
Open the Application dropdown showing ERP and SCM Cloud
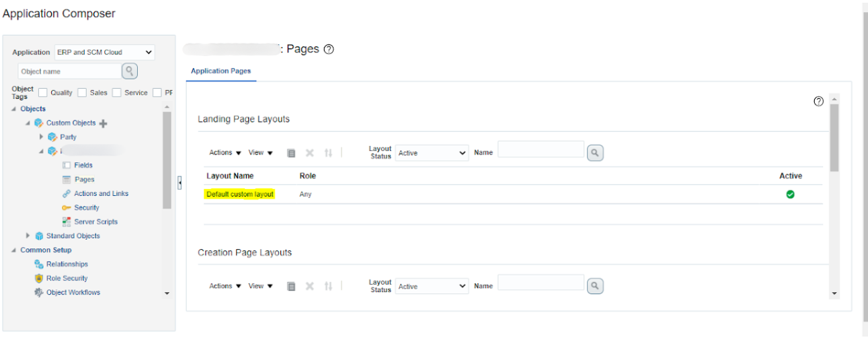(x=104, y=53)
